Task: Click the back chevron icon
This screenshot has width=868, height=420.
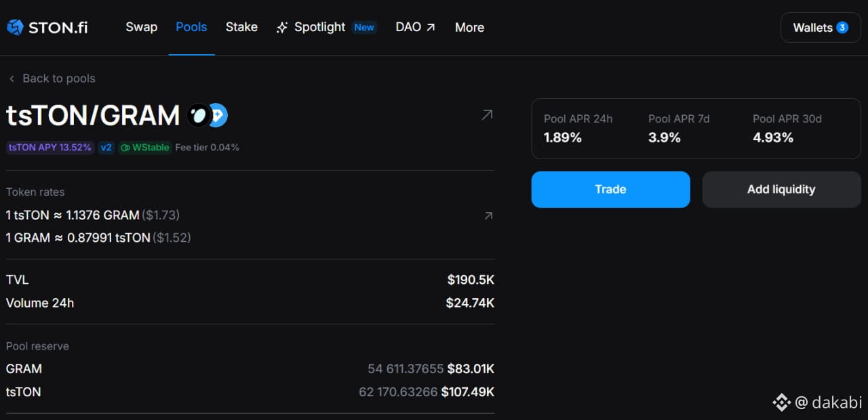Action: pyautogui.click(x=12, y=79)
